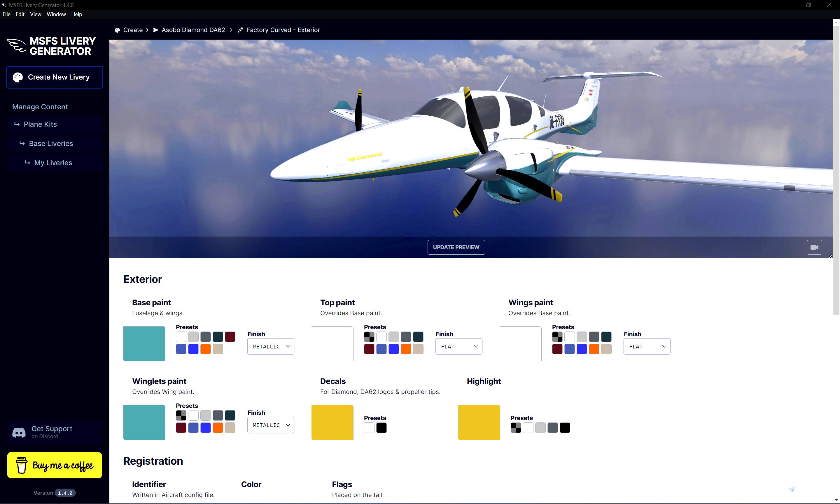Image resolution: width=840 pixels, height=504 pixels.
Task: Open the Top paint FLAT finish dropdown
Action: [458, 346]
